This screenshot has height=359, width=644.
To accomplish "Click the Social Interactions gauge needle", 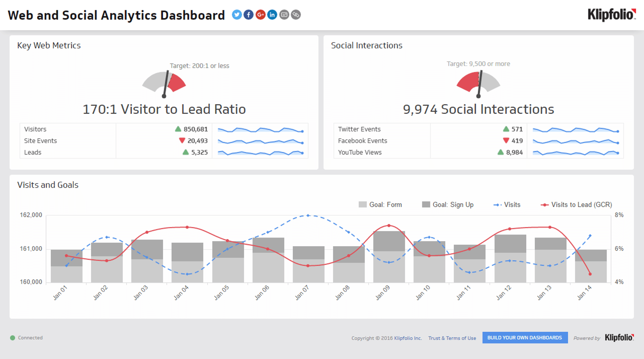I will point(480,84).
